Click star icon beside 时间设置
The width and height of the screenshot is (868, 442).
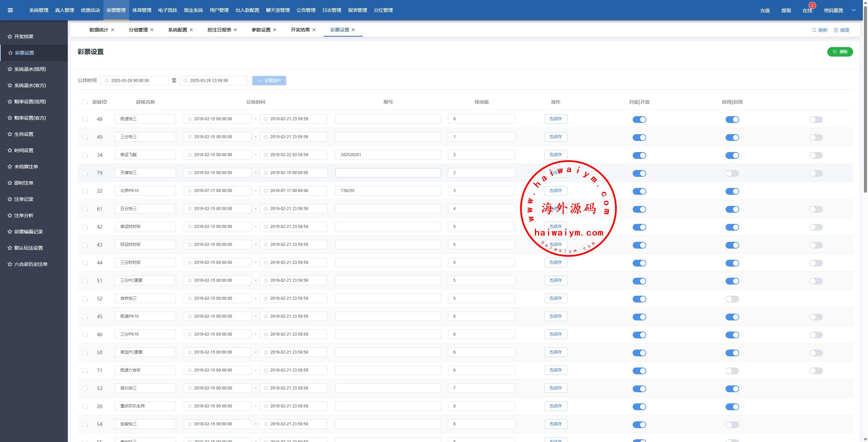click(10, 150)
